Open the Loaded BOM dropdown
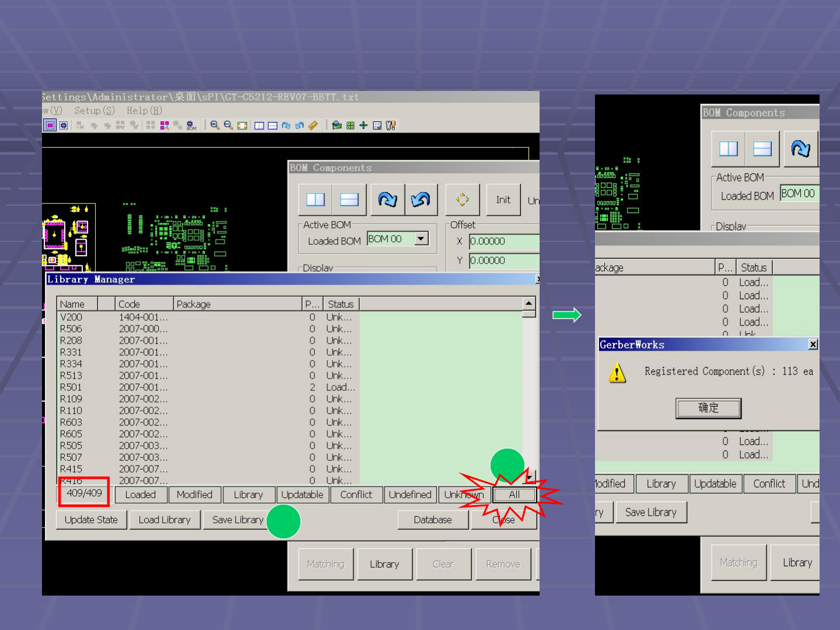This screenshot has height=630, width=840. click(x=421, y=239)
